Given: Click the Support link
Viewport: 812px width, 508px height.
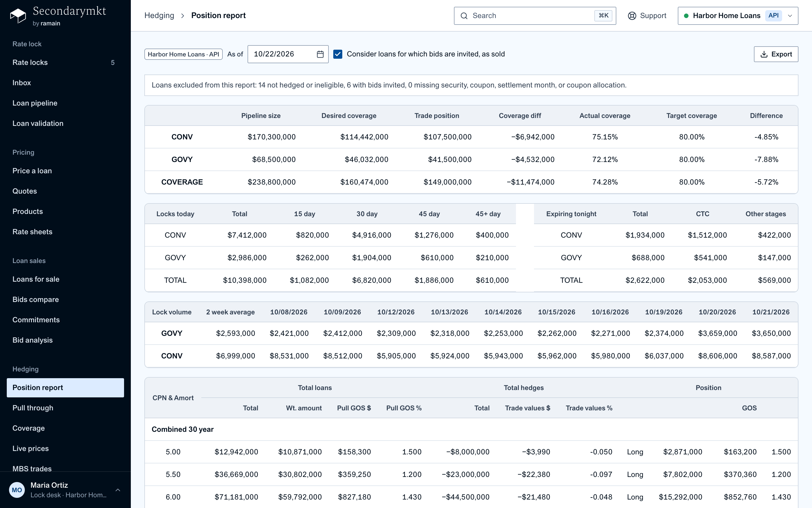Looking at the screenshot, I should 647,16.
